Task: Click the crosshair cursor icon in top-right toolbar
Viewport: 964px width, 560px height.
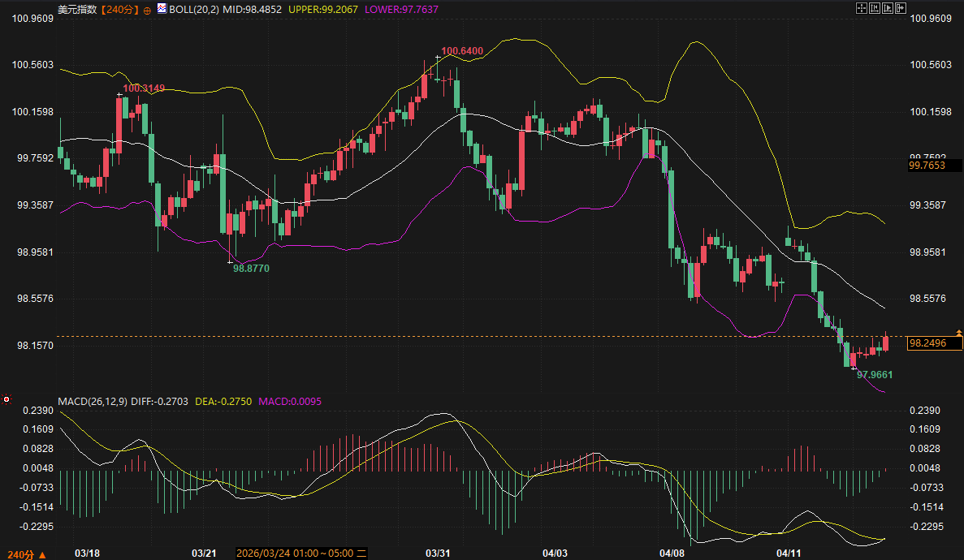Action: point(862,8)
